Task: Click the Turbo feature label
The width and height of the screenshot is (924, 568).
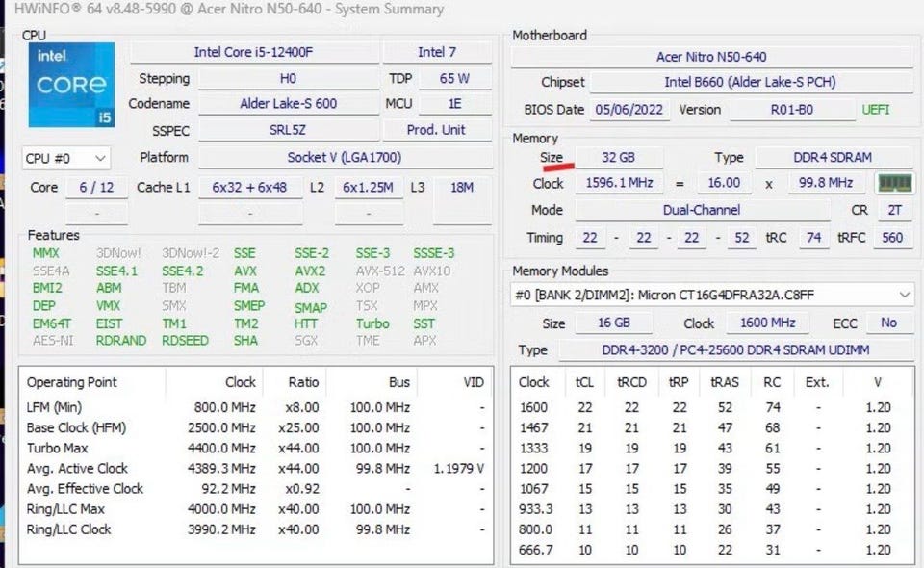Action: 372,323
